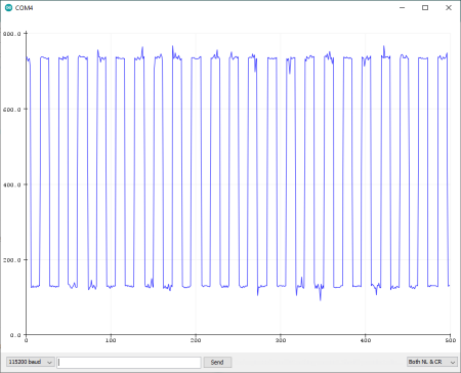This screenshot has width=461, height=373.
Task: Click the Send button
Action: coord(217,362)
